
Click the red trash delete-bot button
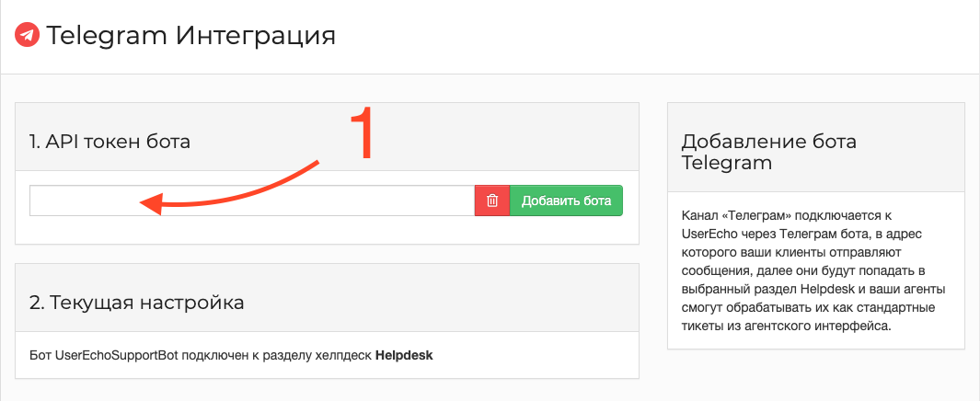coord(492,200)
